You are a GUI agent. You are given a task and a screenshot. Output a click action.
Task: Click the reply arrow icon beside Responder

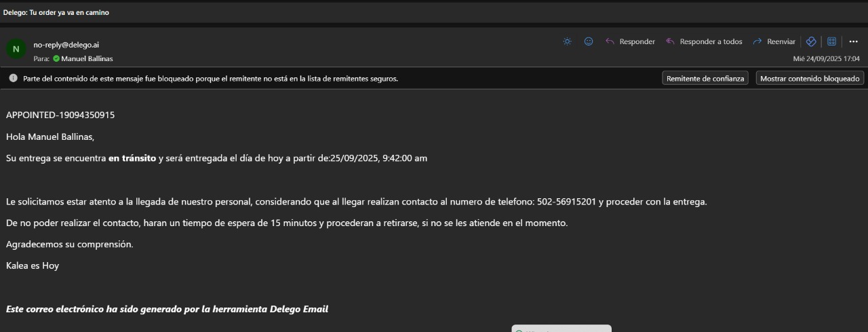pyautogui.click(x=610, y=41)
